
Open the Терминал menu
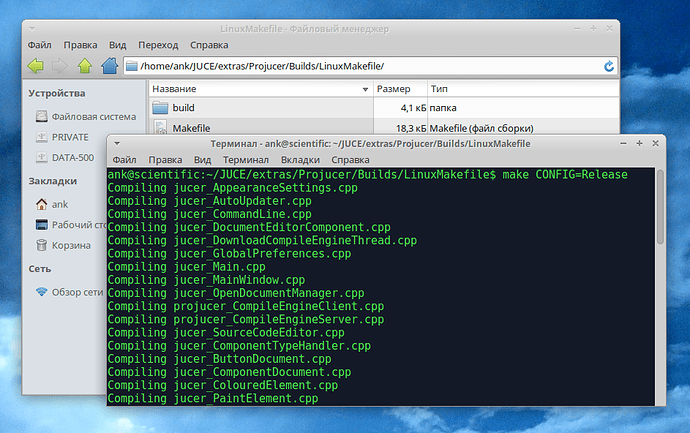coord(246,160)
